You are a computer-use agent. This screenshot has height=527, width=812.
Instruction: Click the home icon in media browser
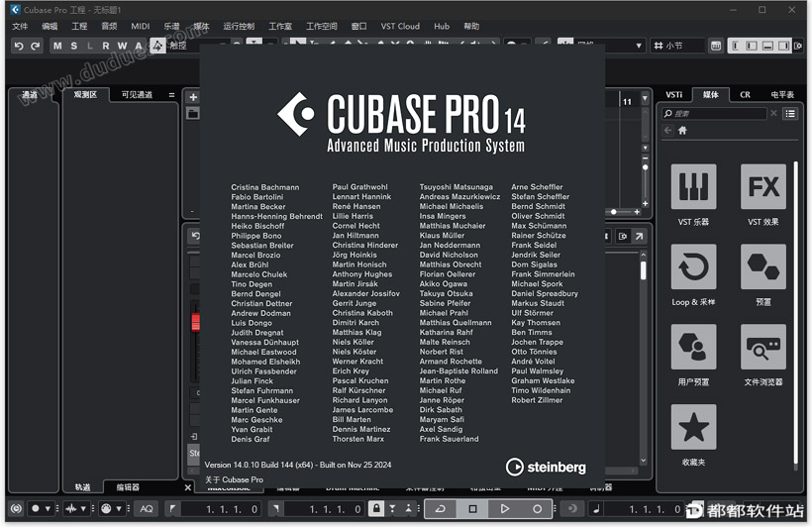tap(682, 130)
